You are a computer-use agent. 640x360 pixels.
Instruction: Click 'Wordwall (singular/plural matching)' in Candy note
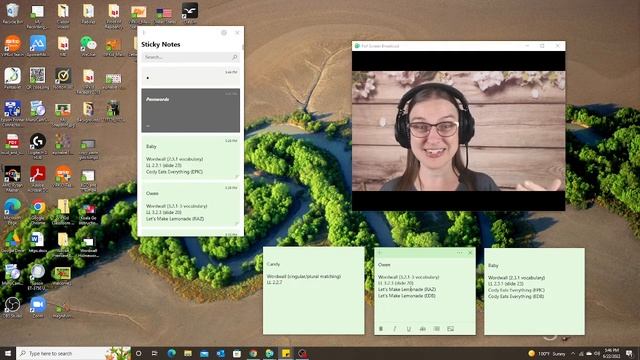(304, 276)
